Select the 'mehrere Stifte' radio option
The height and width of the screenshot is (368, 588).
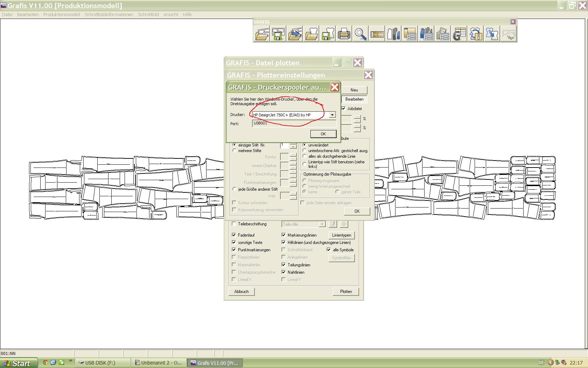click(234, 151)
